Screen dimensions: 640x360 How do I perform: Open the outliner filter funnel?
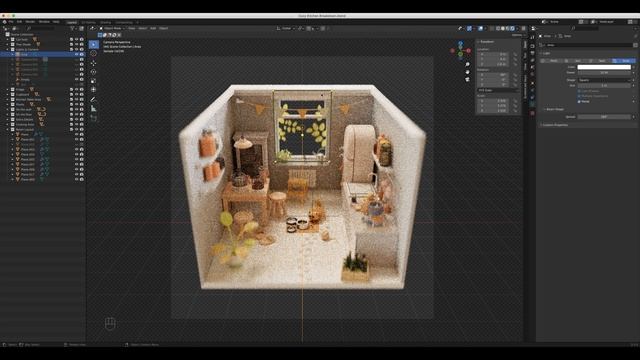click(72, 29)
